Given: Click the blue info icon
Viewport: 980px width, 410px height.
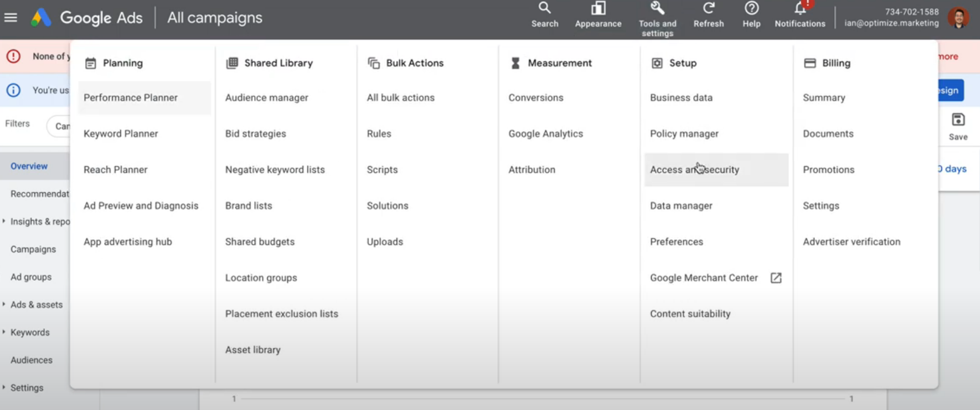Looking at the screenshot, I should [x=13, y=90].
